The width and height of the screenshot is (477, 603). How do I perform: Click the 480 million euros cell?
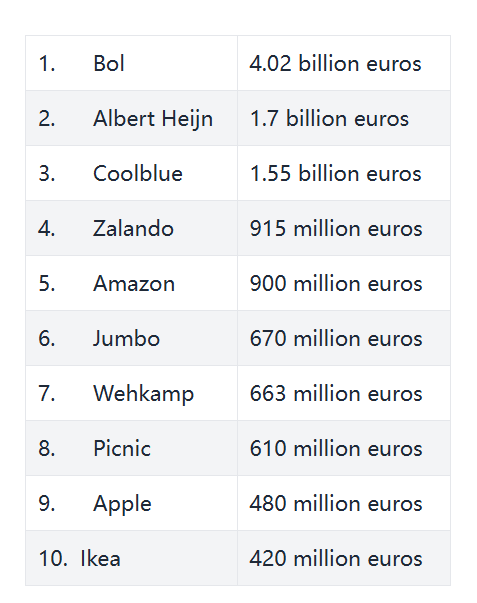click(344, 503)
